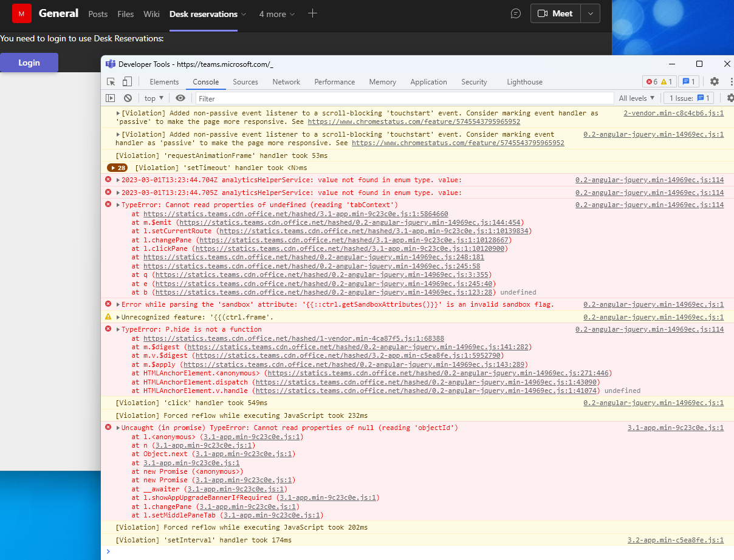This screenshot has height=560, width=734.
Task: Open the Meet options dropdown arrow
Action: click(x=590, y=13)
